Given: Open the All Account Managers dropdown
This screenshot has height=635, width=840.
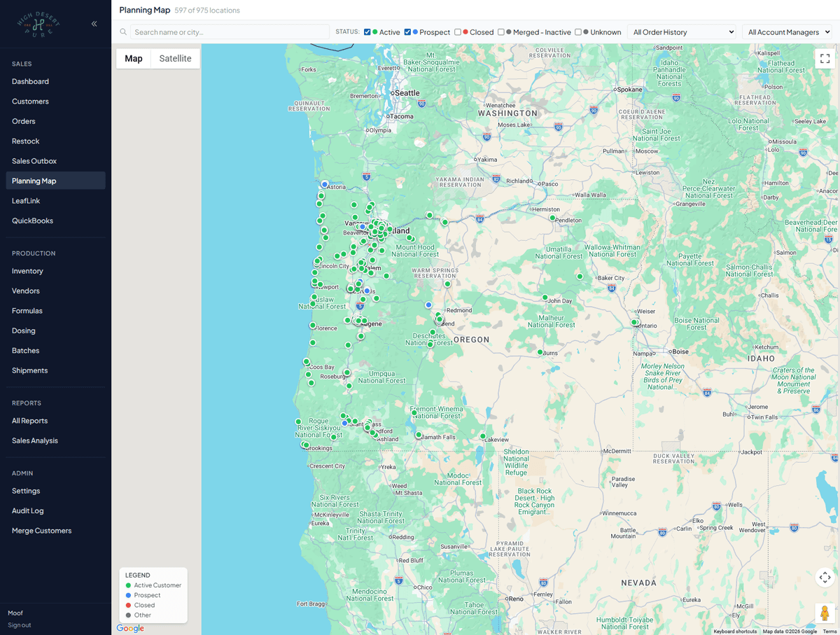Looking at the screenshot, I should coord(787,32).
